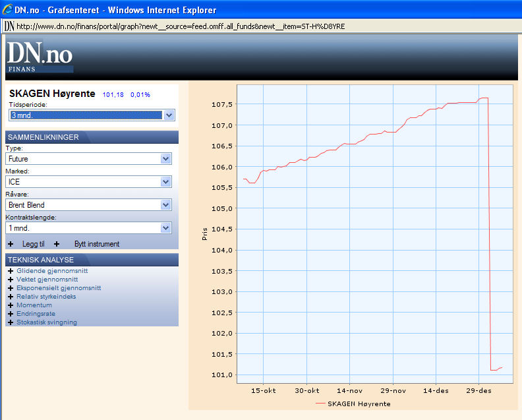Click plus icon next to Bytt instrument
The height and width of the screenshot is (420, 522).
click(57, 244)
